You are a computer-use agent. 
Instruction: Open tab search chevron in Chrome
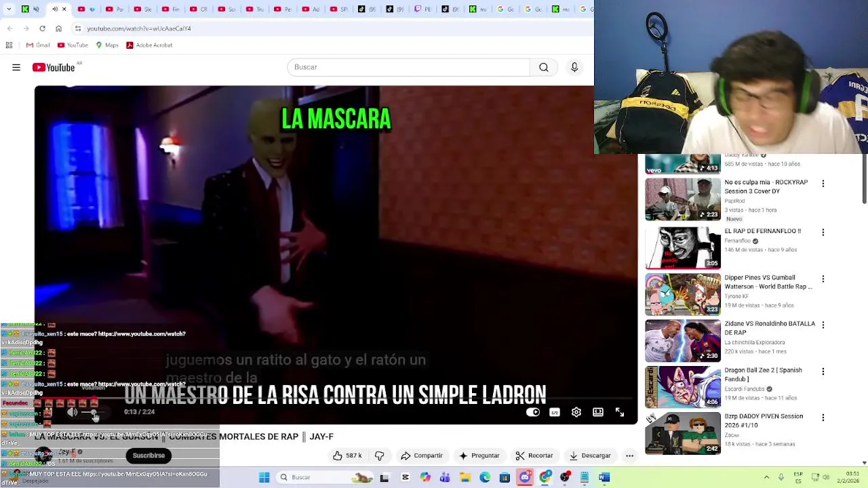point(8,9)
